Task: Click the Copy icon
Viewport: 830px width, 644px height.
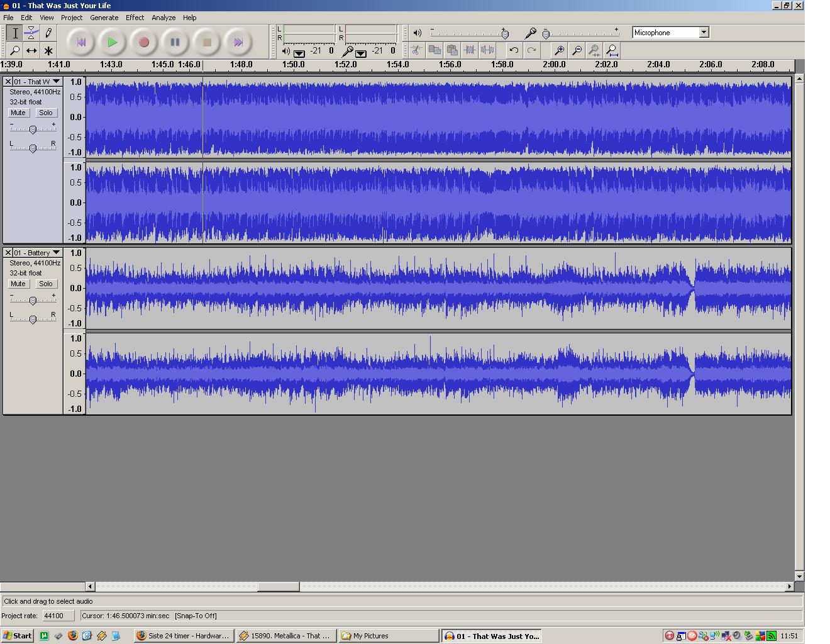Action: (x=434, y=50)
